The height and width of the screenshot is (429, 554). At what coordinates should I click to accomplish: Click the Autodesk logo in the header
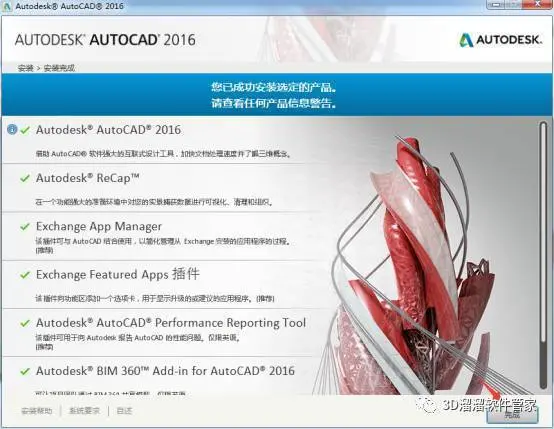click(500, 40)
